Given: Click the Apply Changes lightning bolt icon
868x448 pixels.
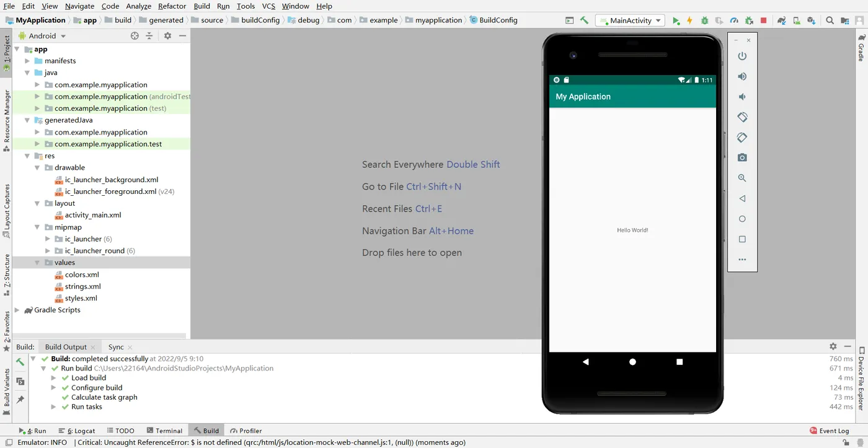Looking at the screenshot, I should point(689,20).
